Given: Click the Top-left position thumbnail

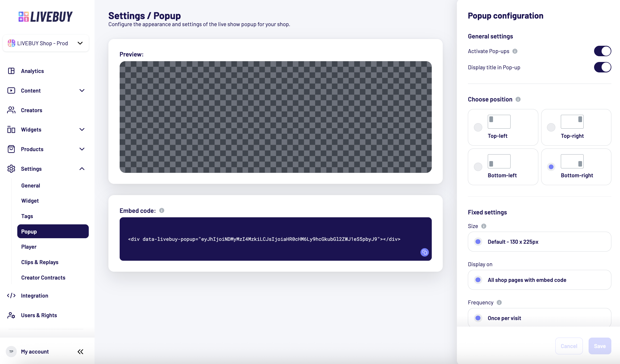Looking at the screenshot, I should pos(499,122).
